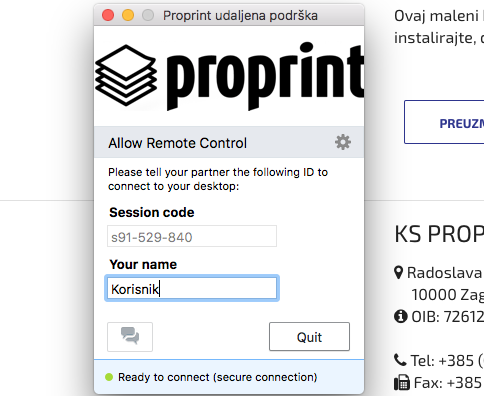Click the Quit button
This screenshot has width=484, height=396.
pos(309,336)
